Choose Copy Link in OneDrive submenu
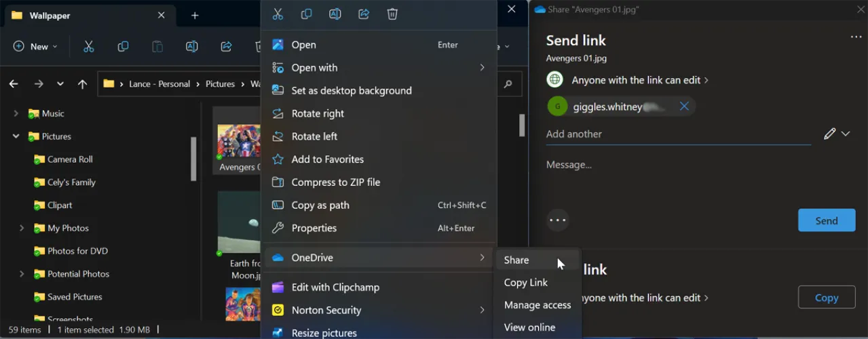868x339 pixels. click(525, 283)
